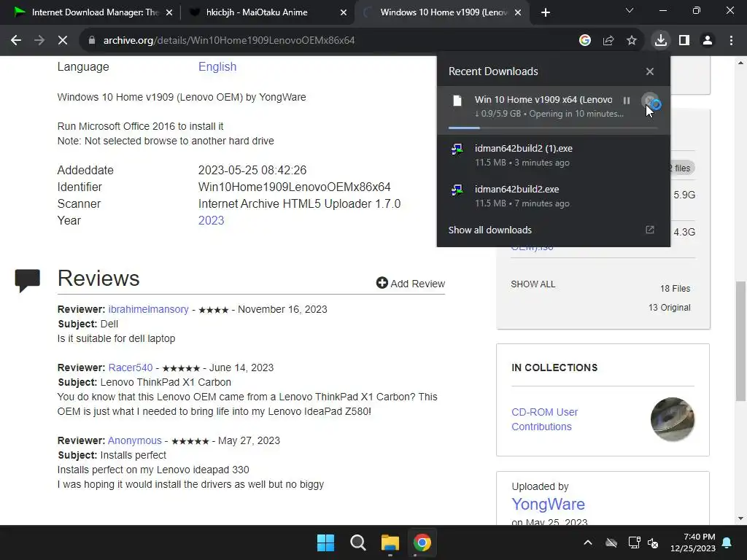Open reviewer ibrahimelmansory's profile

[x=148, y=309]
